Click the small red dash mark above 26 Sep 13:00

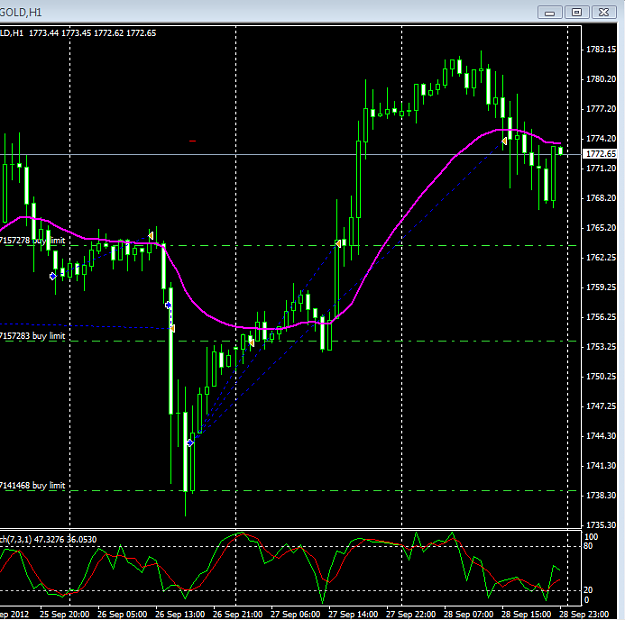pyautogui.click(x=193, y=141)
